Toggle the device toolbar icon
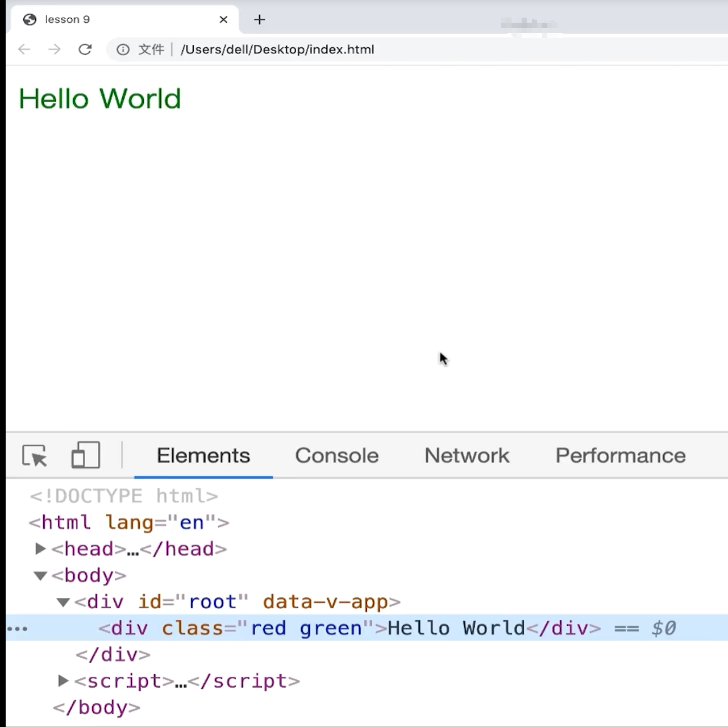 click(85, 455)
